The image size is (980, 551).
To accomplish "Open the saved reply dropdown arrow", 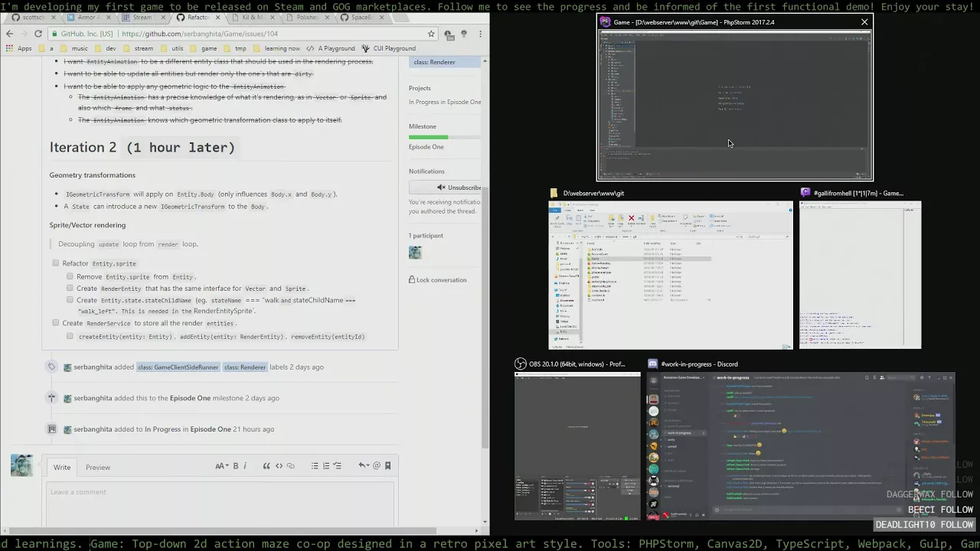I will (364, 465).
